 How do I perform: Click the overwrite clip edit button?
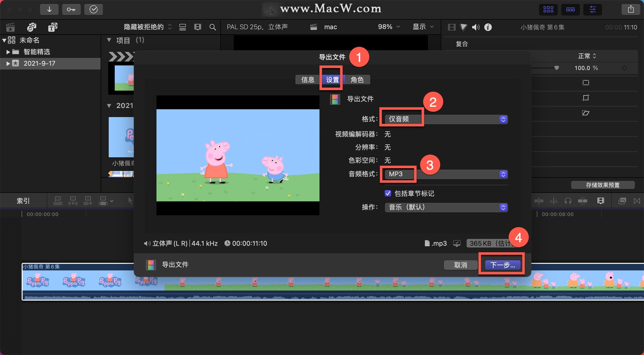103,201
